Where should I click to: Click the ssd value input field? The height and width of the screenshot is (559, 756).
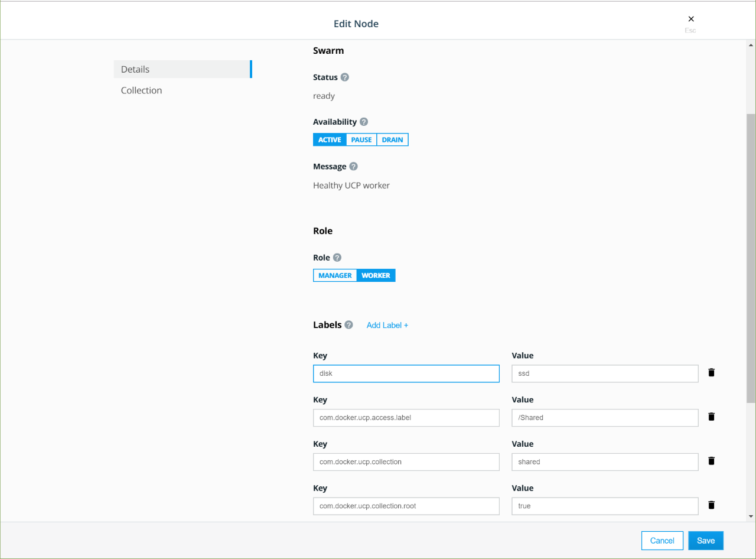tap(605, 373)
